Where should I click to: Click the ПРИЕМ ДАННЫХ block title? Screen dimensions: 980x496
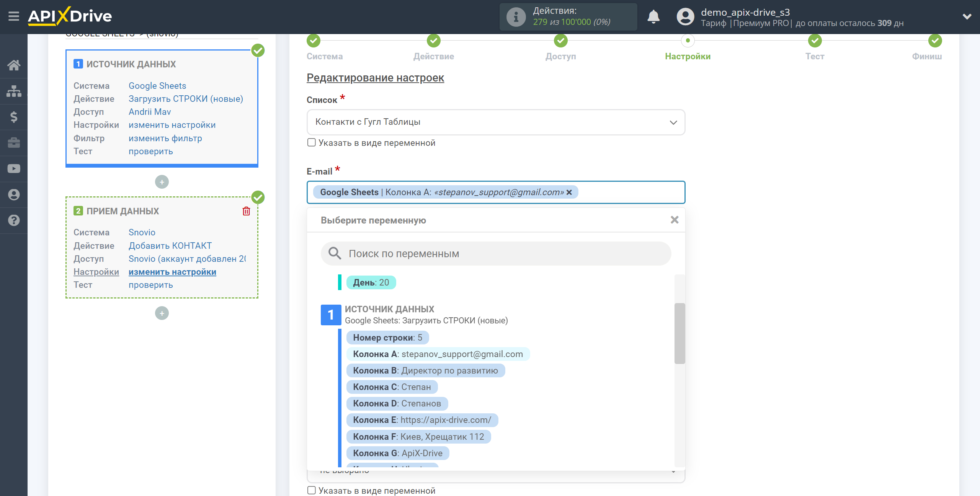(x=122, y=211)
